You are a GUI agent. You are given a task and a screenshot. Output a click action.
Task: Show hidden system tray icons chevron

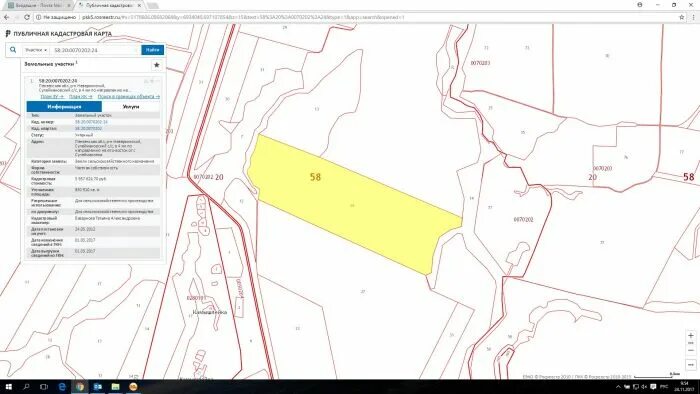(x=618, y=387)
